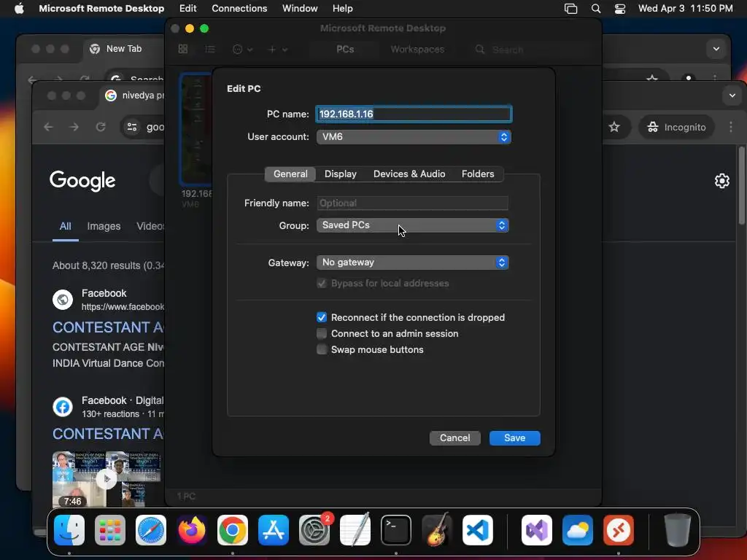This screenshot has height=560, width=747.
Task: Toggle Bypass for local addresses checkbox
Action: coord(322,284)
